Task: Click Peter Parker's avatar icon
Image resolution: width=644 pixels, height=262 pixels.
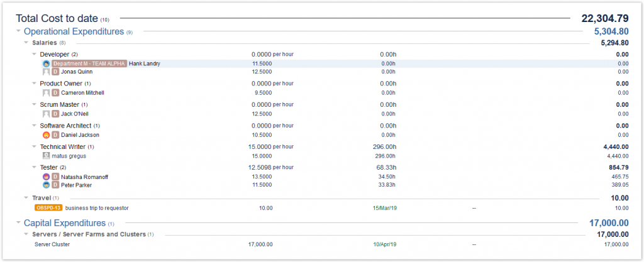Action: click(x=47, y=185)
